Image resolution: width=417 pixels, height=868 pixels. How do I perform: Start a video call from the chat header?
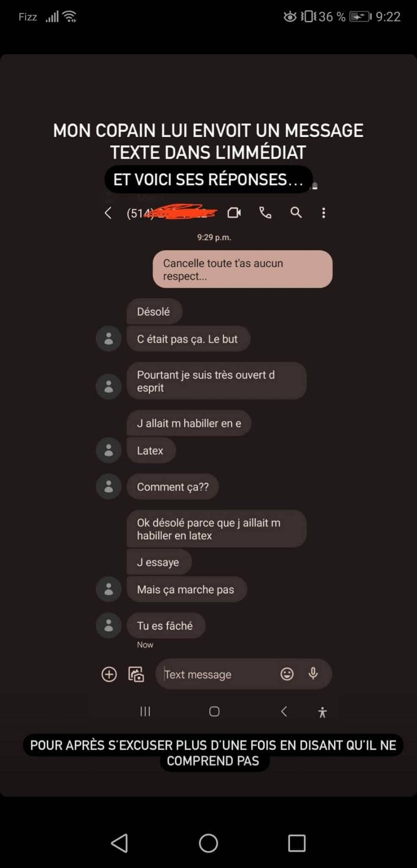234,213
